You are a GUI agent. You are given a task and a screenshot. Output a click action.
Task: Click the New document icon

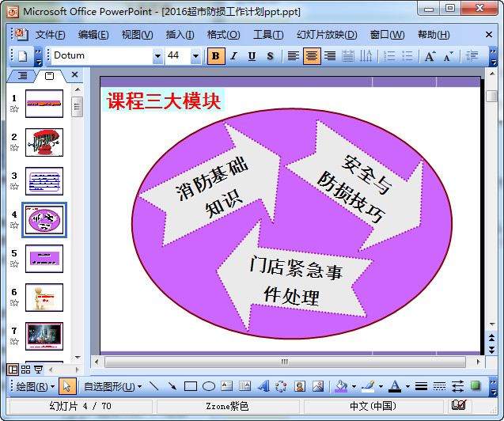tap(23, 56)
